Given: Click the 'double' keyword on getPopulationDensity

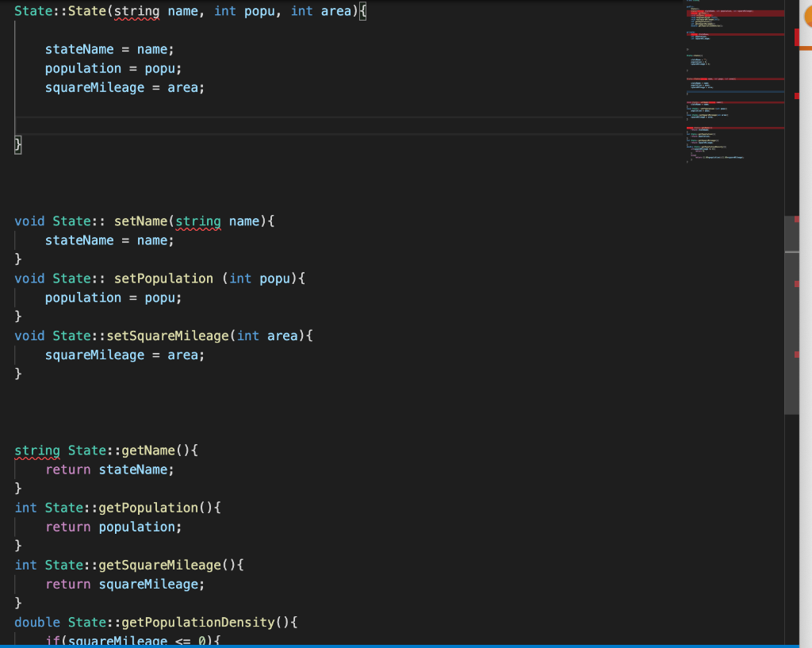Looking at the screenshot, I should click(36, 623).
